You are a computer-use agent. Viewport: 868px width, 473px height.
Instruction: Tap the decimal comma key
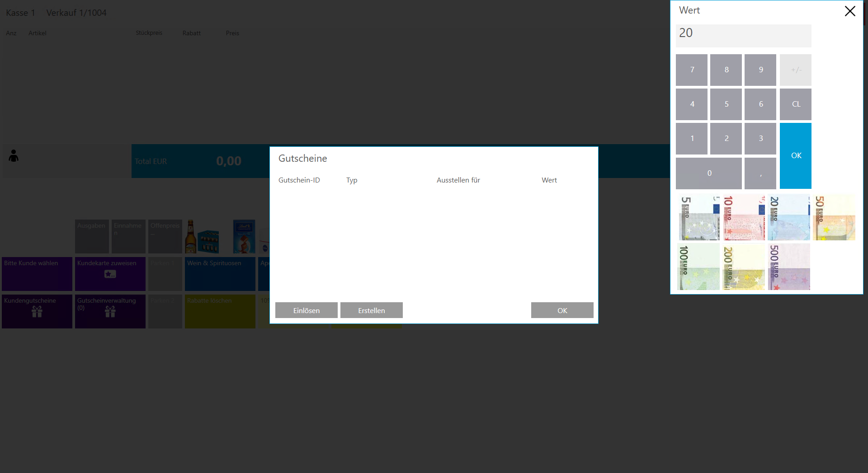[760, 173]
